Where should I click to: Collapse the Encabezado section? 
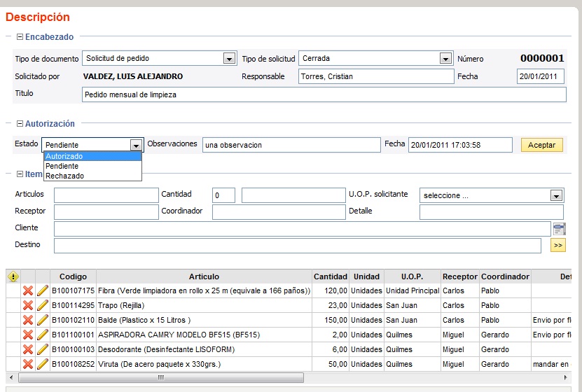(20, 37)
